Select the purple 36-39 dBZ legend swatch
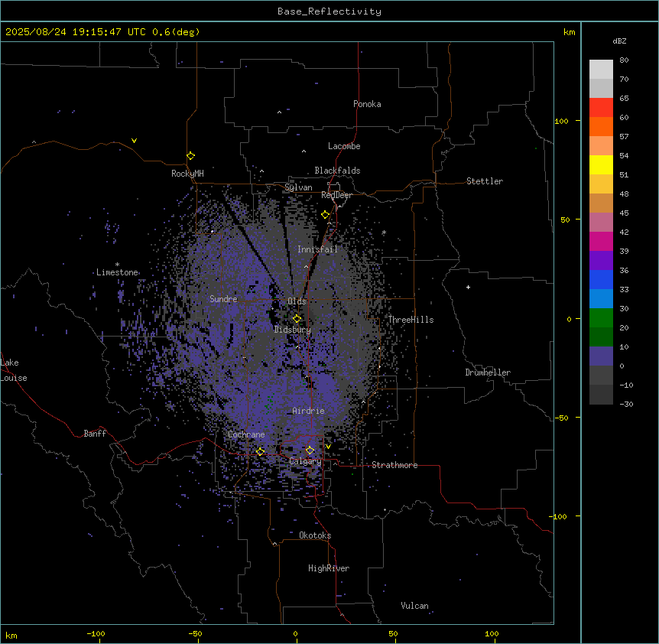This screenshot has height=644, width=659. pos(601,261)
